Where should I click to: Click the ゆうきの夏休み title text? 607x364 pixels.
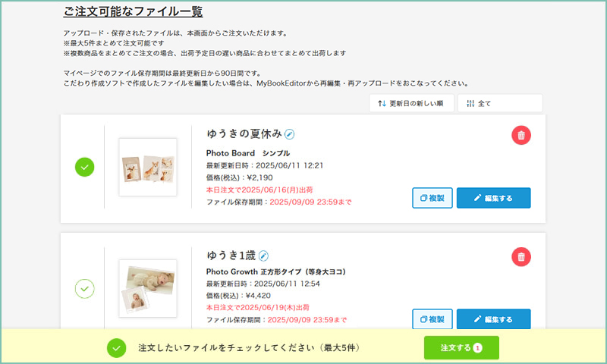pos(244,133)
